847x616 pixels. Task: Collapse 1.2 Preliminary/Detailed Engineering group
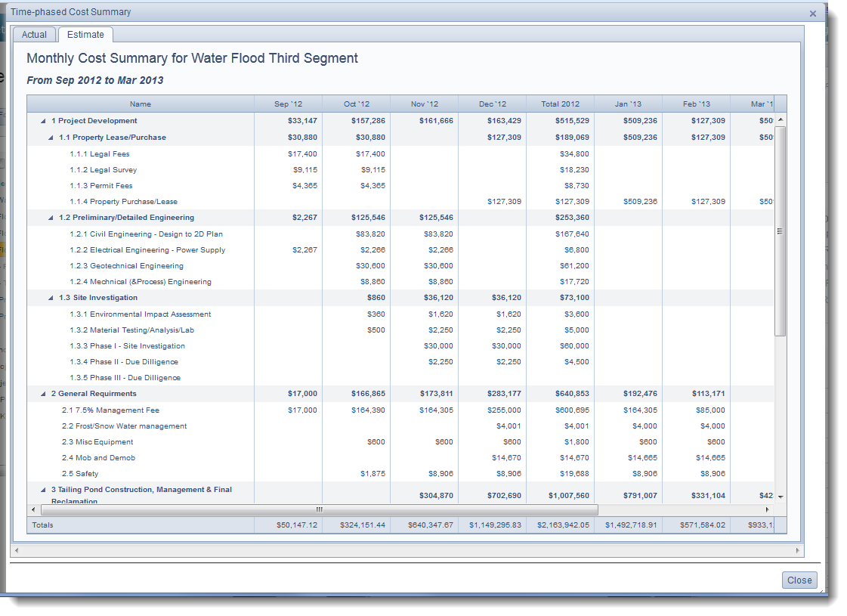(51, 218)
